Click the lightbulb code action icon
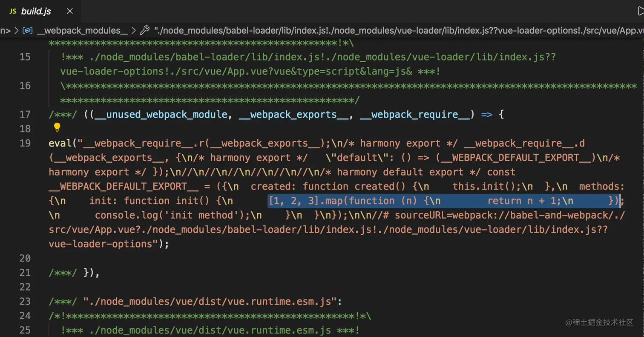The image size is (644, 337). tap(57, 127)
